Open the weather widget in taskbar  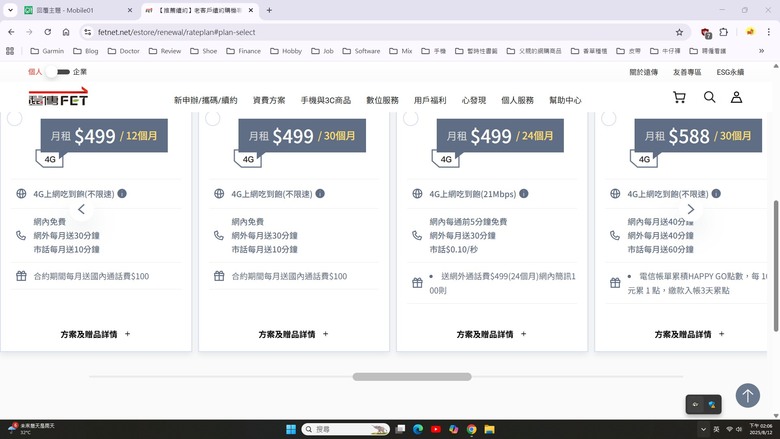point(31,429)
